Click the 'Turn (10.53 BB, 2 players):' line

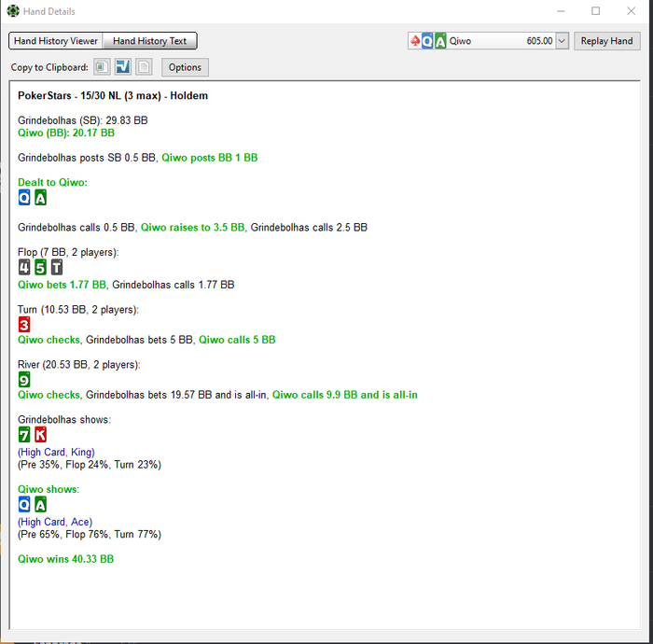click(78, 310)
